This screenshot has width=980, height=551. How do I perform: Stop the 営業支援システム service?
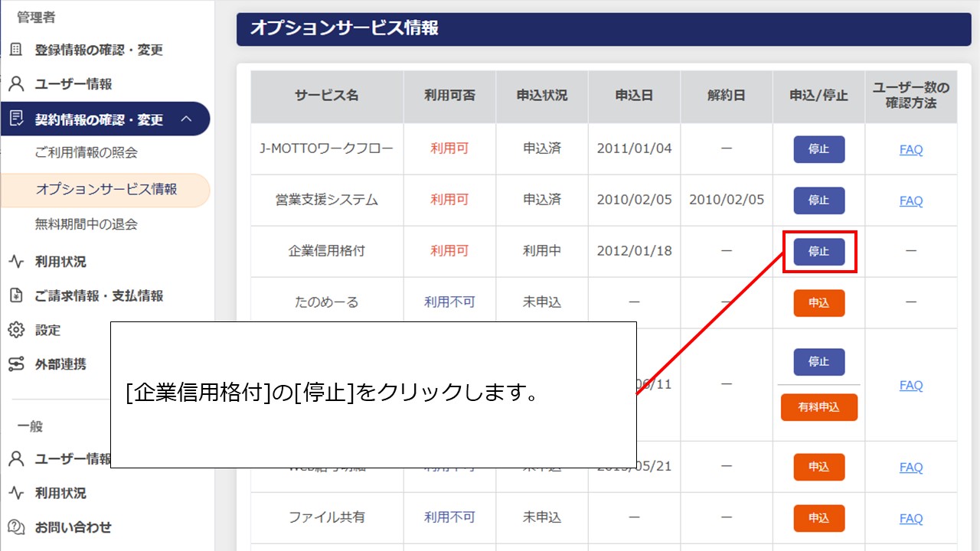[x=818, y=201]
